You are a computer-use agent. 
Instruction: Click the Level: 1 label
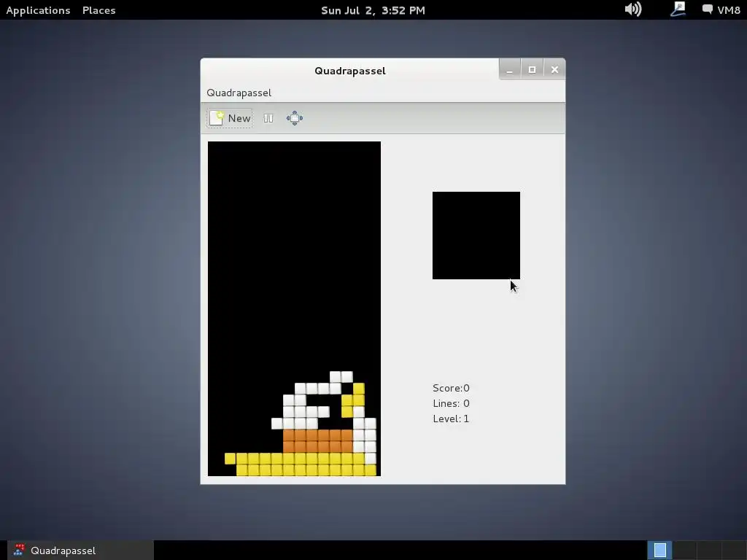(451, 419)
